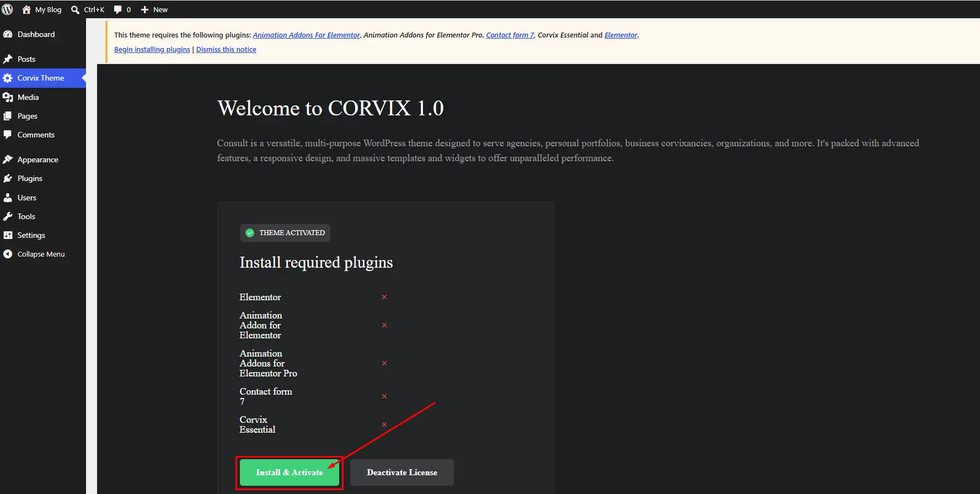Click the New label in admin bar
The height and width of the screenshot is (494, 980).
click(x=160, y=10)
